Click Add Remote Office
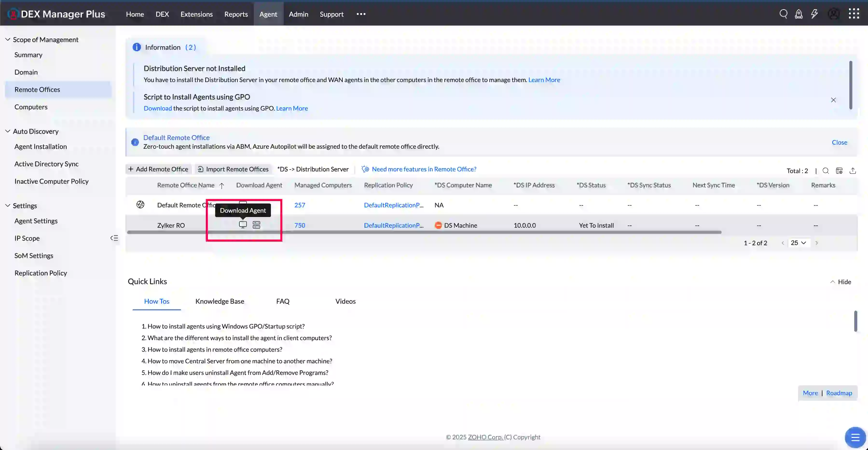 click(x=158, y=169)
